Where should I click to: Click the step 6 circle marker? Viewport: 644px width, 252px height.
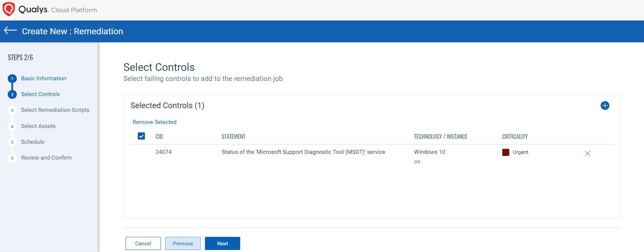tap(12, 158)
